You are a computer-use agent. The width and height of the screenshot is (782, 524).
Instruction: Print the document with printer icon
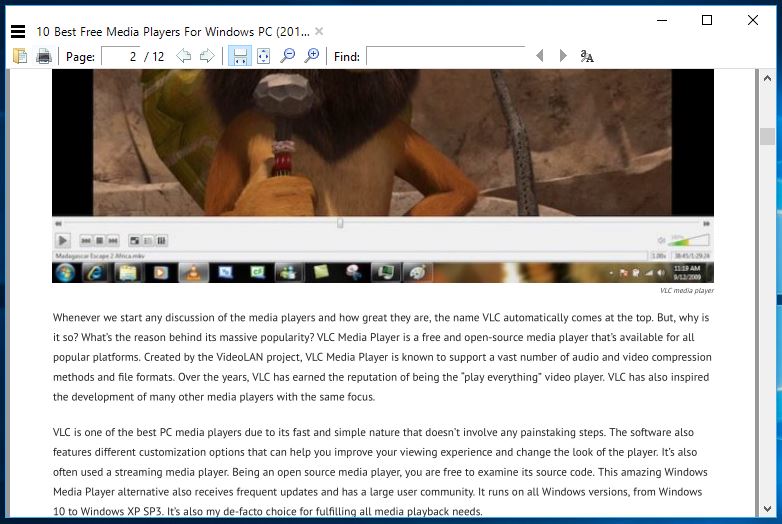pyautogui.click(x=44, y=56)
